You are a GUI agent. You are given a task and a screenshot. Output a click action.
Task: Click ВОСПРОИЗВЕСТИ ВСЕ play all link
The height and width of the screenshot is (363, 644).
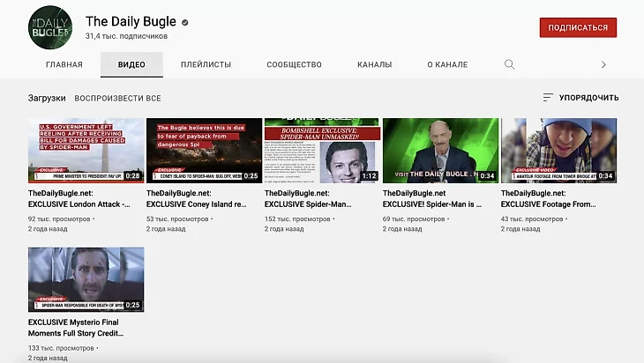click(x=117, y=98)
